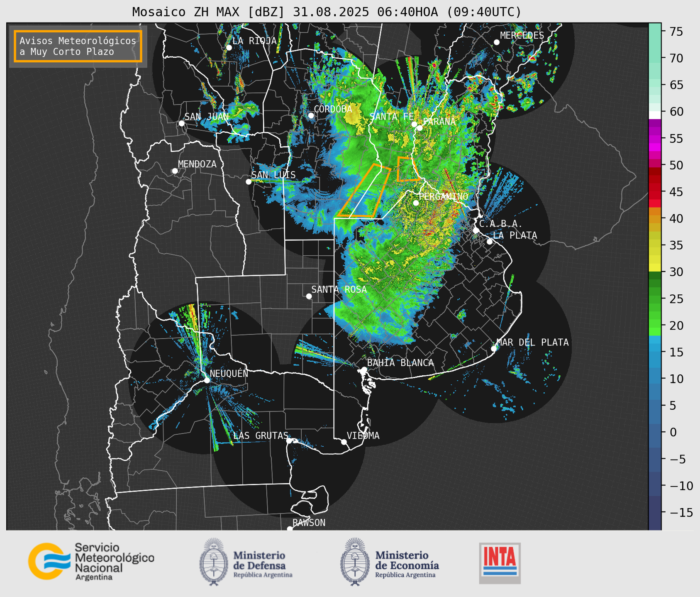This screenshot has width=700, height=597.
Task: Click the Ministerio de Defensa emblem
Action: pos(214,561)
